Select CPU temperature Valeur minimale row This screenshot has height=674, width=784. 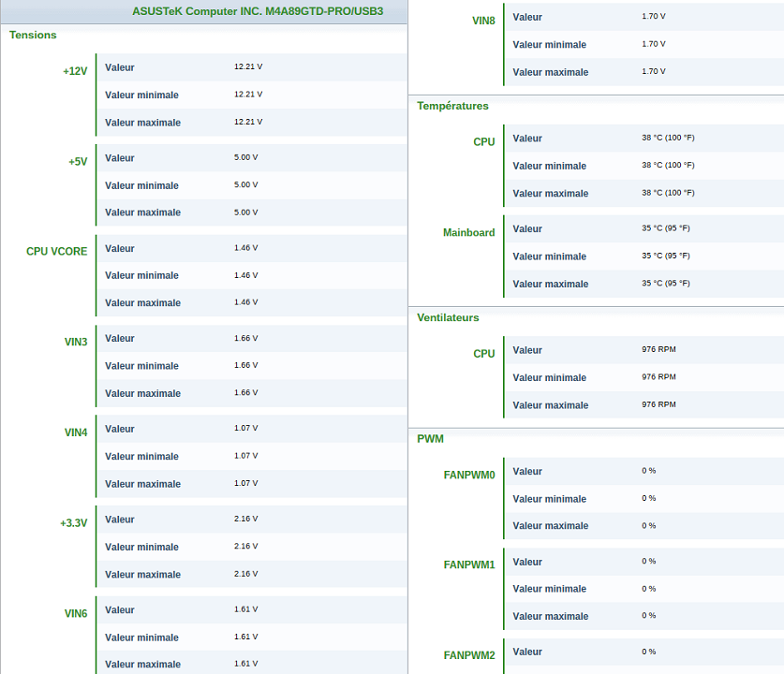644,166
